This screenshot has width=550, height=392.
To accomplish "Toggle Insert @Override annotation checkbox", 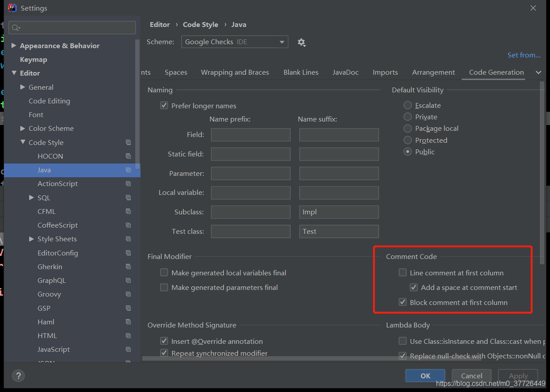I will (x=164, y=341).
